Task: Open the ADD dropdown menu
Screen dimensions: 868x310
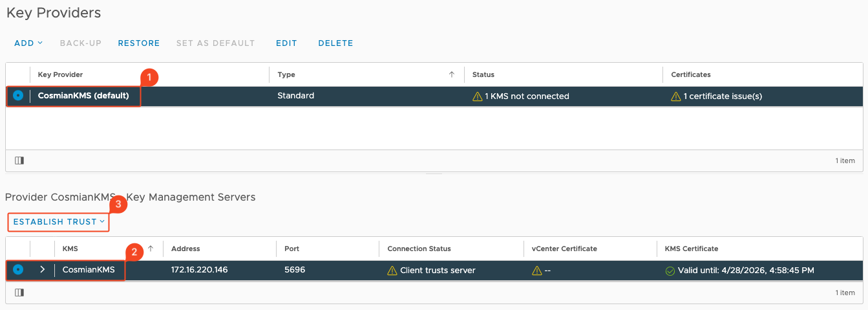Action: pos(28,43)
